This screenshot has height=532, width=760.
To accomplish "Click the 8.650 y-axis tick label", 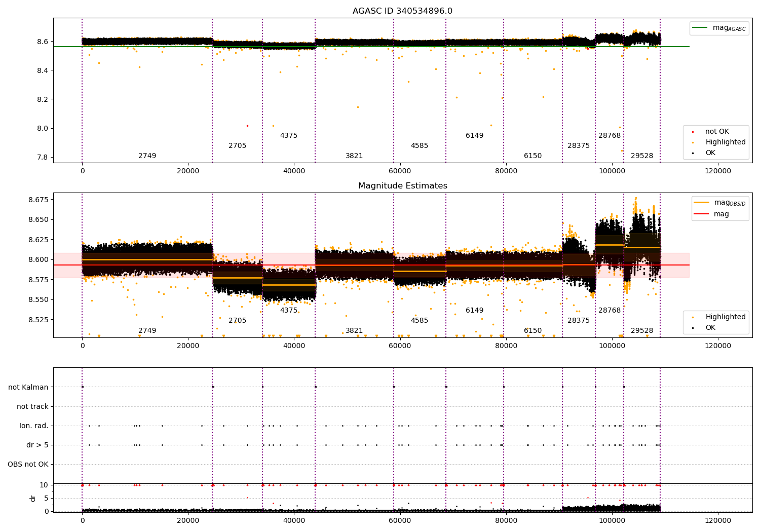I will click(x=39, y=220).
